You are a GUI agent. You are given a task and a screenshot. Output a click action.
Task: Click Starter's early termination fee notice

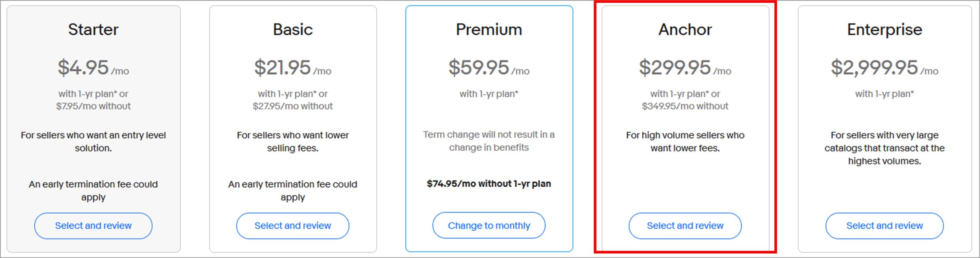(93, 191)
